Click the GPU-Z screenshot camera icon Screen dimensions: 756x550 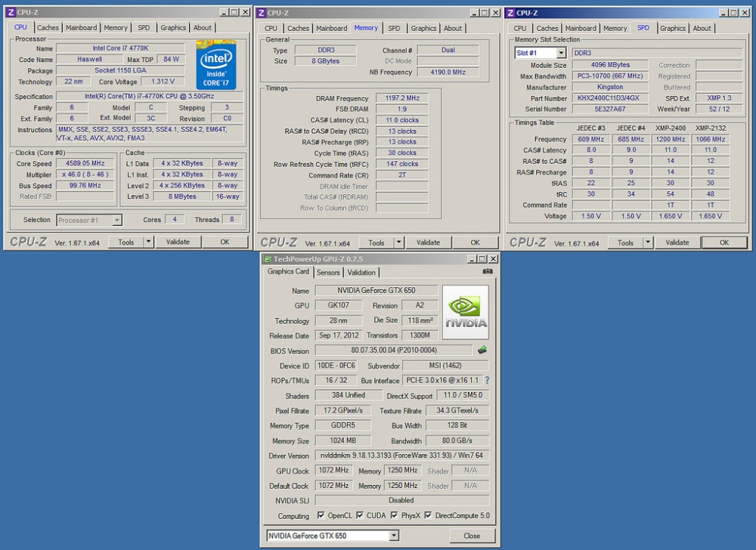click(x=488, y=272)
